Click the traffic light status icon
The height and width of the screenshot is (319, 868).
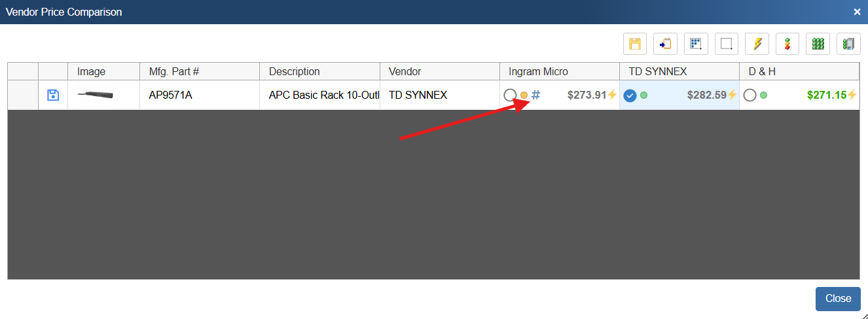[787, 44]
